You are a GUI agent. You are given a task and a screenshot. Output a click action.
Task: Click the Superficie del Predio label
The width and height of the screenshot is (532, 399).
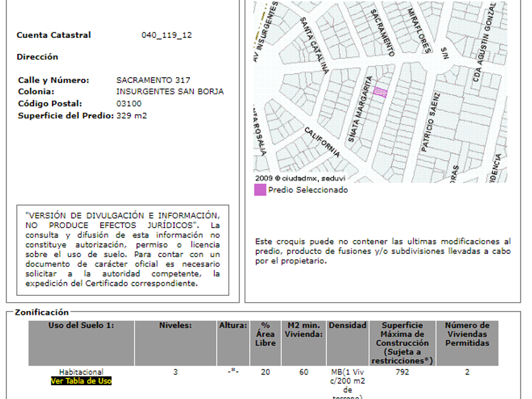tap(66, 116)
